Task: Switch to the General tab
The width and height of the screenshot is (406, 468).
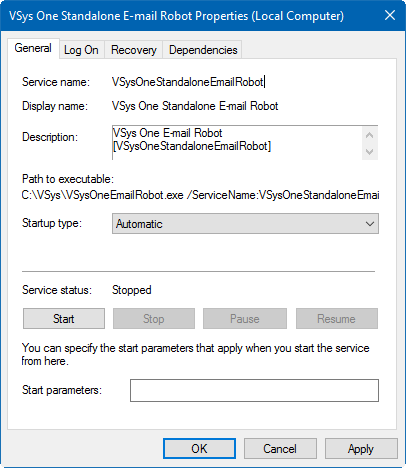Action: pos(33,48)
